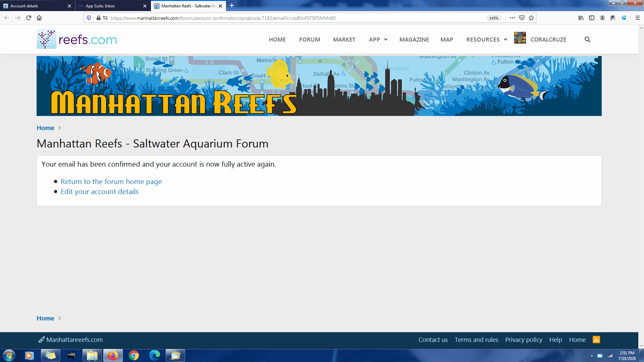Show the sidebar via toolbar icon

click(592, 18)
